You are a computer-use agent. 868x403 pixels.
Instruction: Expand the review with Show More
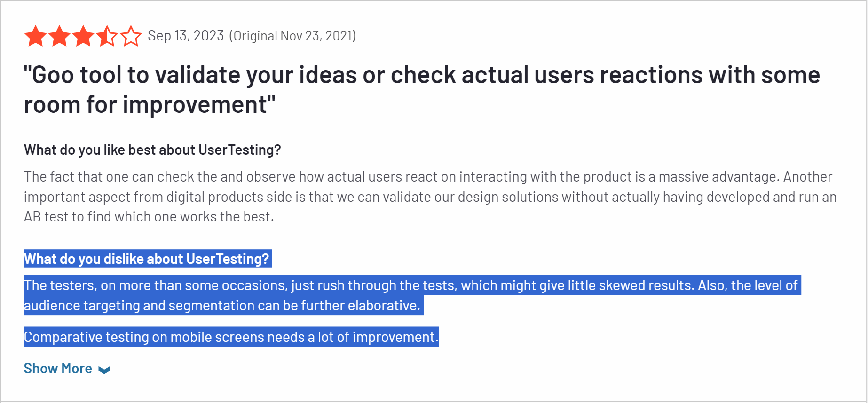pos(58,369)
